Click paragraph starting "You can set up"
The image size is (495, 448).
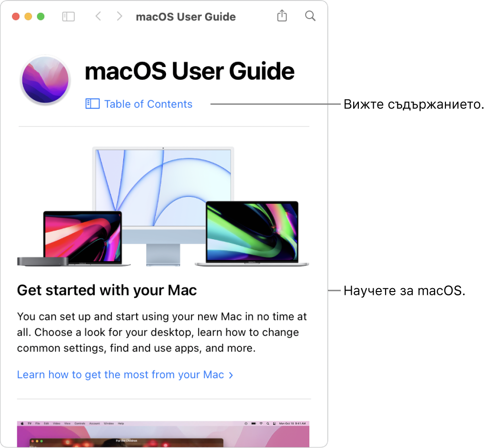pos(162,332)
